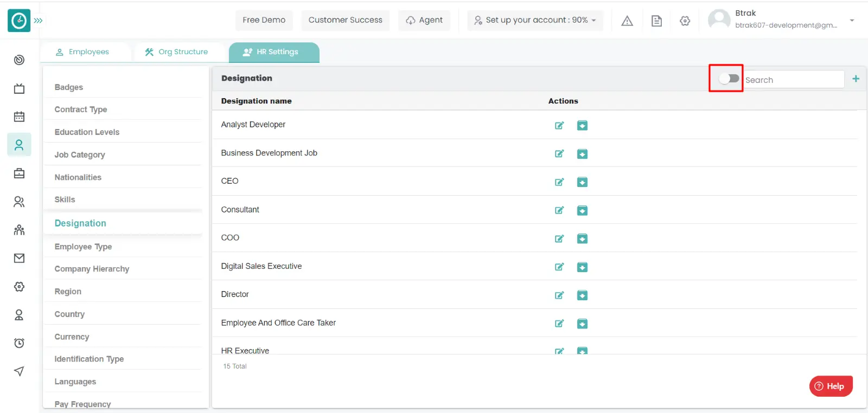868x413 pixels.
Task: Archive the Consultant designation
Action: (582, 210)
